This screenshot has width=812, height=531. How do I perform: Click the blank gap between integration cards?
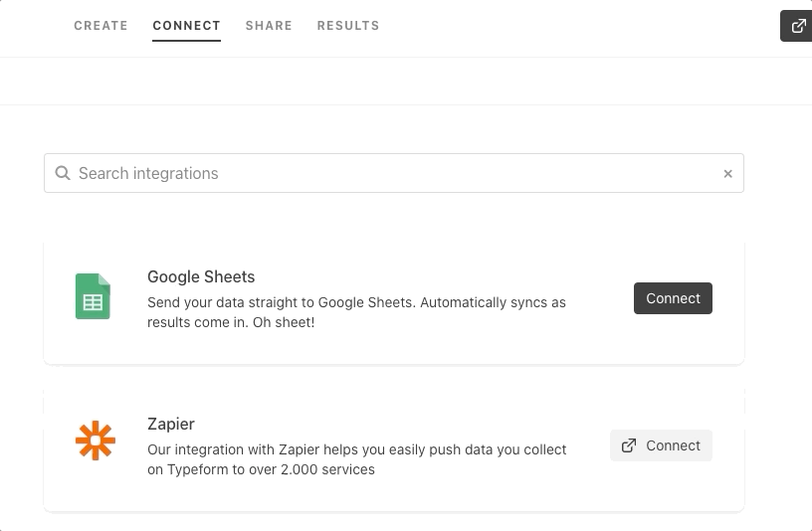tap(393, 378)
